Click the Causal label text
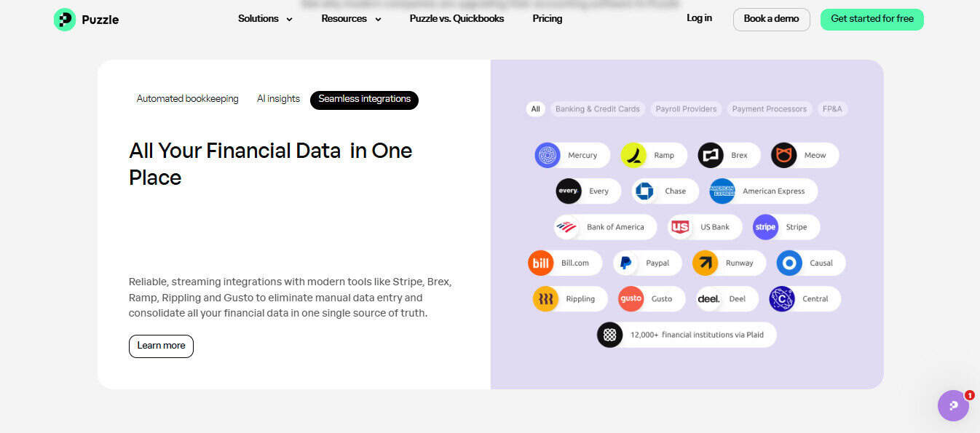 [821, 263]
